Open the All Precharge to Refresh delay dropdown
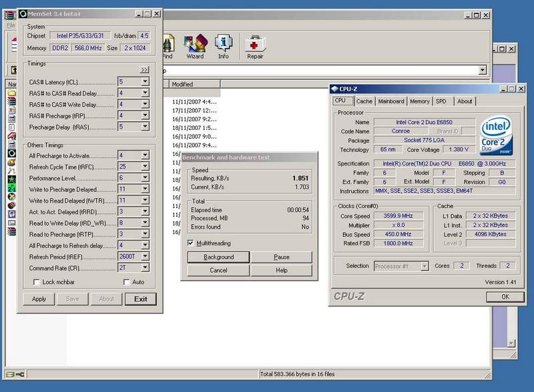This screenshot has width=534, height=392. (x=145, y=245)
